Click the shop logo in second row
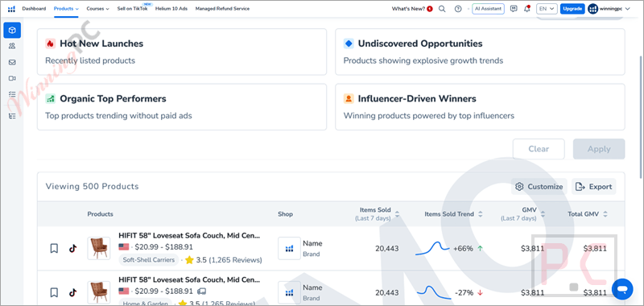Screen dimensions: 644x306 pos(289,292)
